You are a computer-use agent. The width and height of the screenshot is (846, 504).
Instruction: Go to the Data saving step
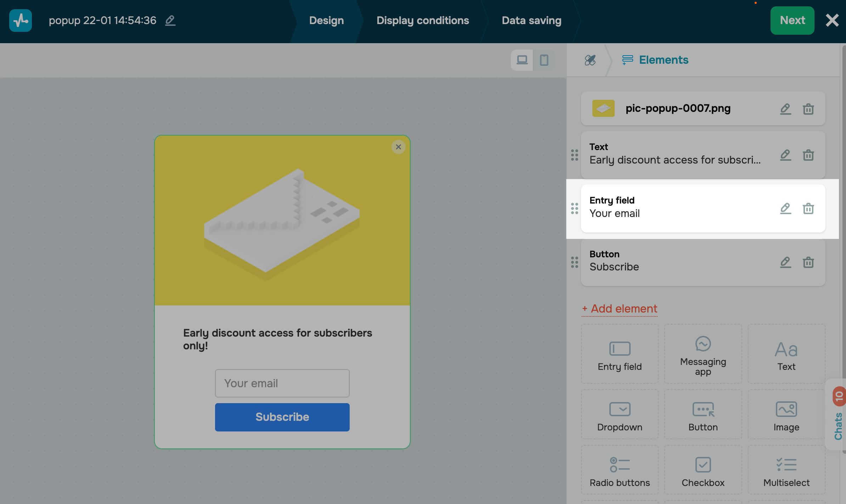tap(531, 21)
